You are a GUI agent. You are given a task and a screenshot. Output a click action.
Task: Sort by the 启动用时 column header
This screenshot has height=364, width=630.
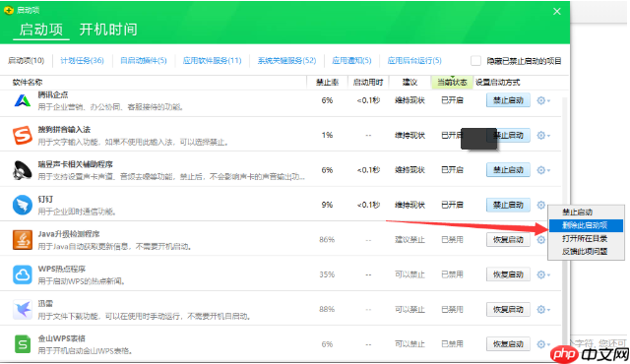pos(368,83)
